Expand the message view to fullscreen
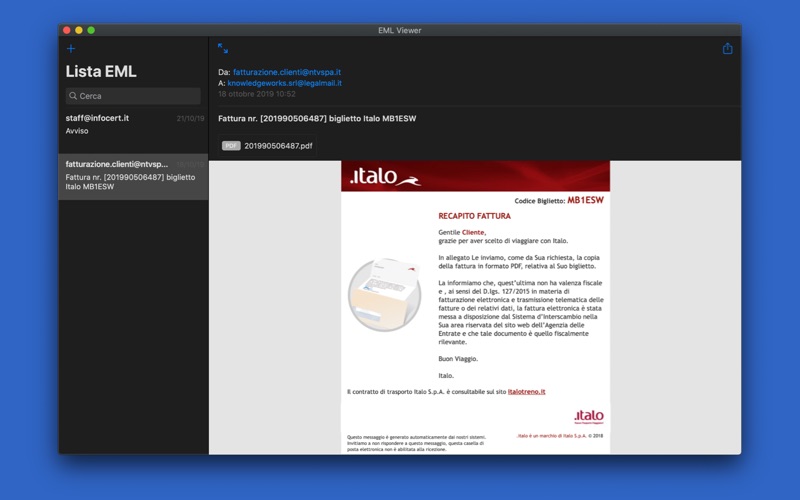 click(x=223, y=48)
